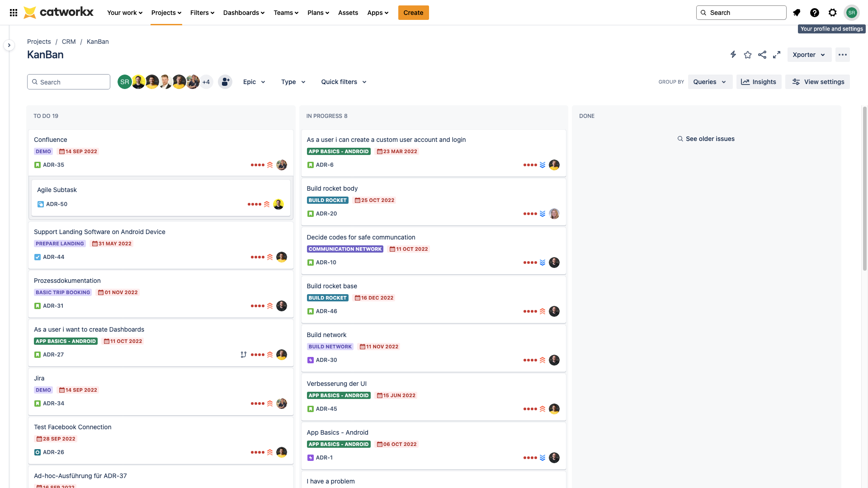Viewport: 868px width, 488px height.
Task: Open the Projects menu
Action: (x=166, y=13)
